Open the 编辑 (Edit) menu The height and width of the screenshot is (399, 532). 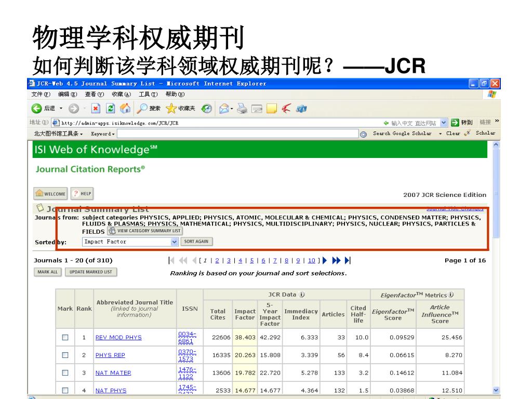point(68,95)
